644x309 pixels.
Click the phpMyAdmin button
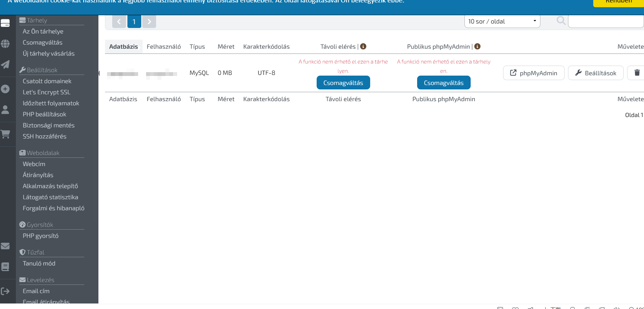(534, 73)
